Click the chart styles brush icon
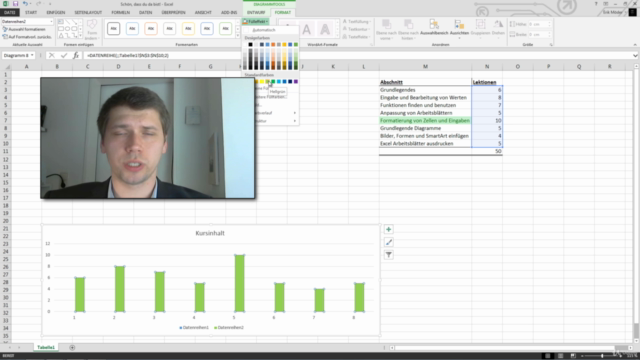Image resolution: width=640 pixels, height=360 pixels. point(389,242)
